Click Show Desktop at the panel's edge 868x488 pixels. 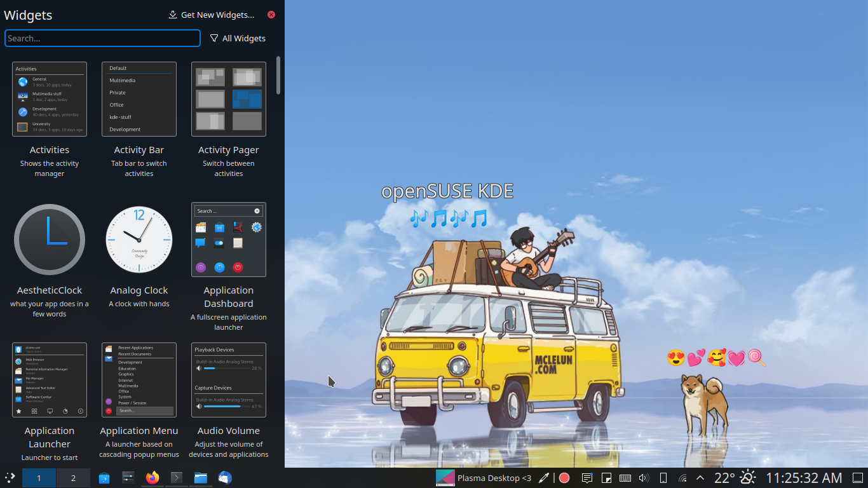(x=857, y=478)
